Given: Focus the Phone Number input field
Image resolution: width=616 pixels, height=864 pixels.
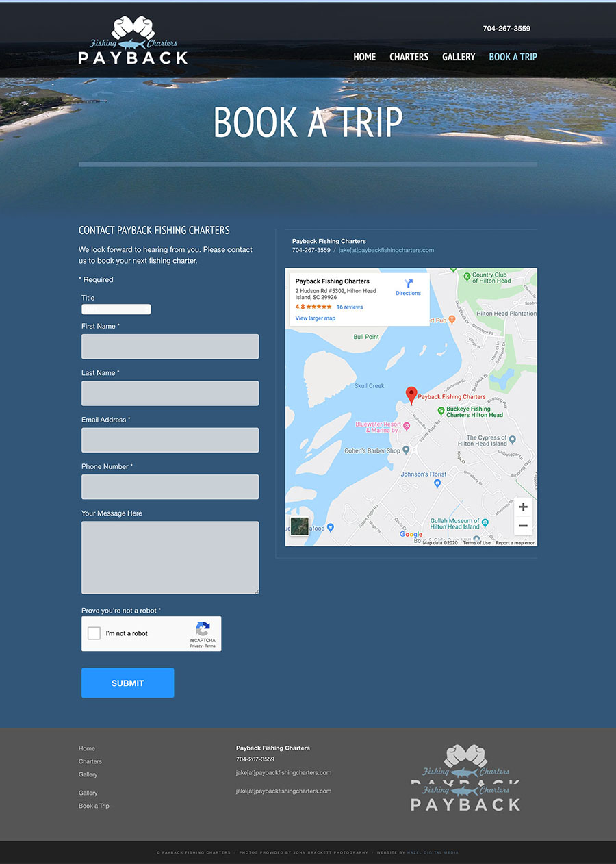Looking at the screenshot, I should [170, 487].
